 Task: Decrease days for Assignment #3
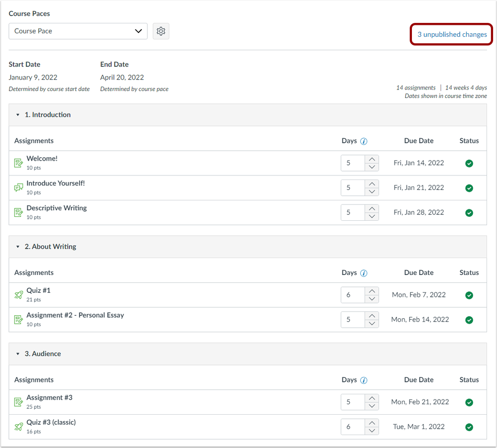372,406
